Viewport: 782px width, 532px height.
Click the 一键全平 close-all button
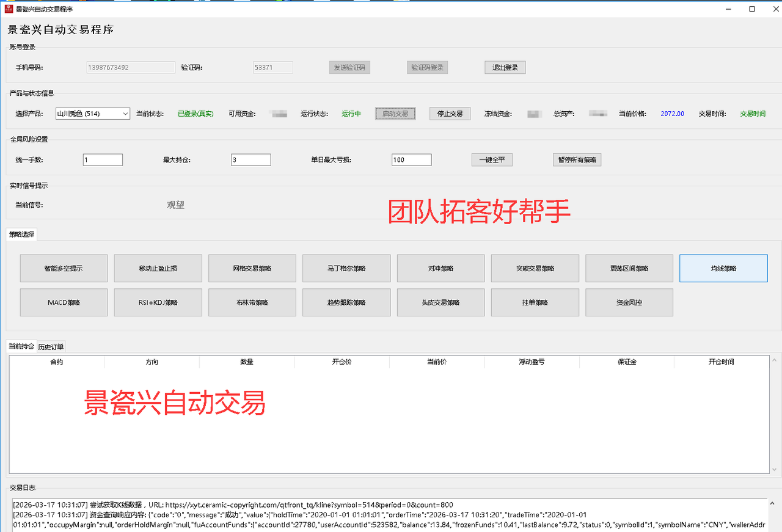point(492,159)
